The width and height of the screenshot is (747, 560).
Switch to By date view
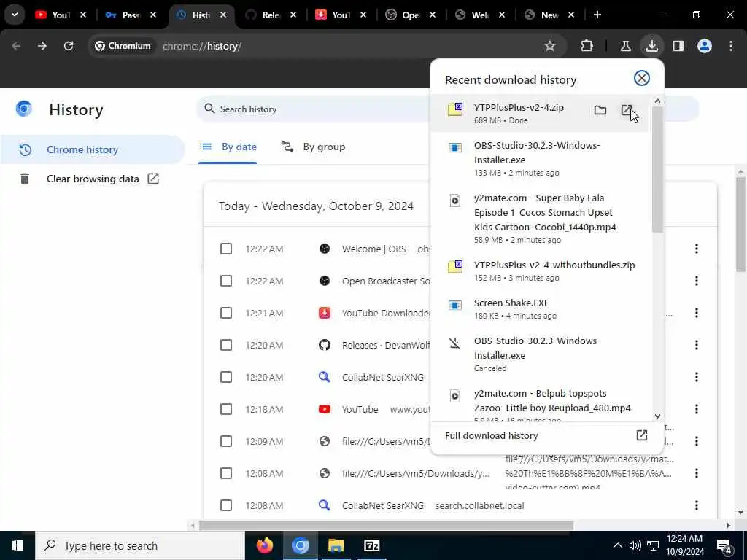(228, 147)
